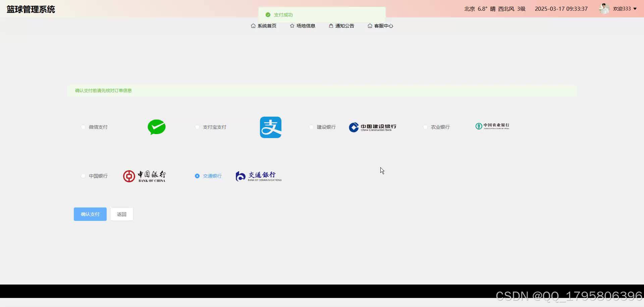Select the 建设银行 radio button

311,127
